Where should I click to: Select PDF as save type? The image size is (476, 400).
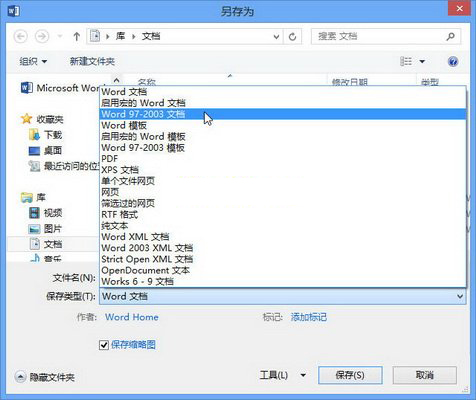(x=283, y=159)
